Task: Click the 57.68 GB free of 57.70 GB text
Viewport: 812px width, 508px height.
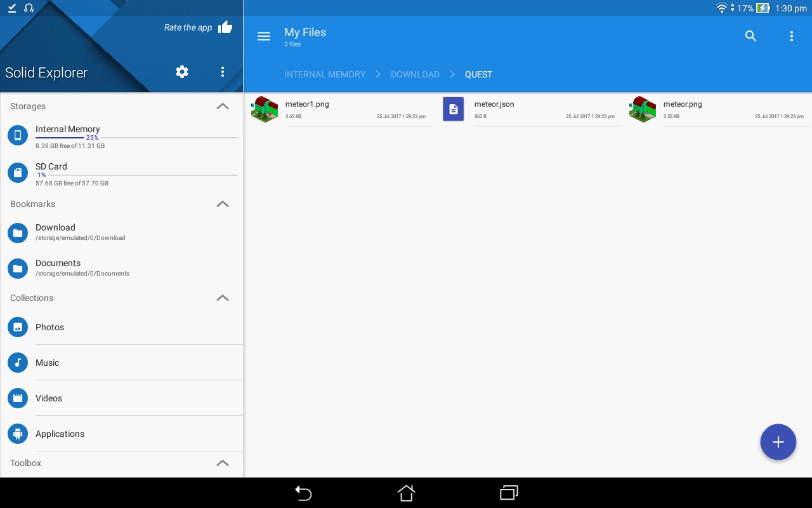Action: [x=72, y=184]
